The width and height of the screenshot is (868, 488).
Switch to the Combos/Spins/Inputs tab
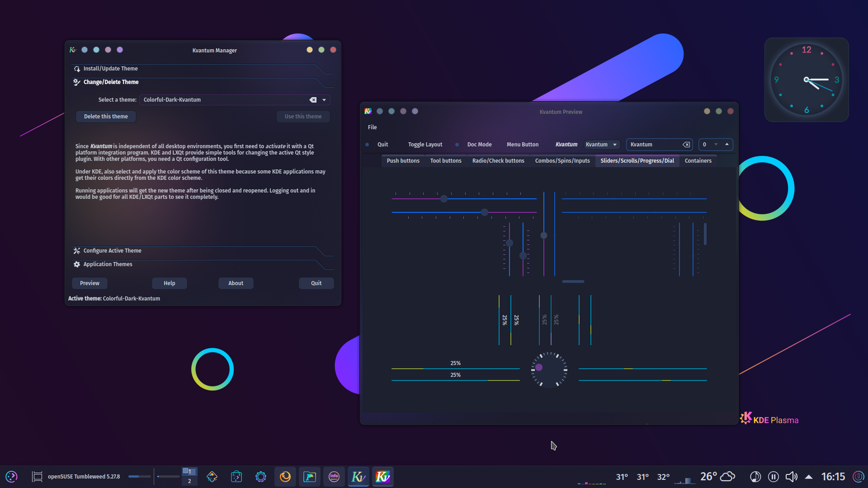coord(562,161)
